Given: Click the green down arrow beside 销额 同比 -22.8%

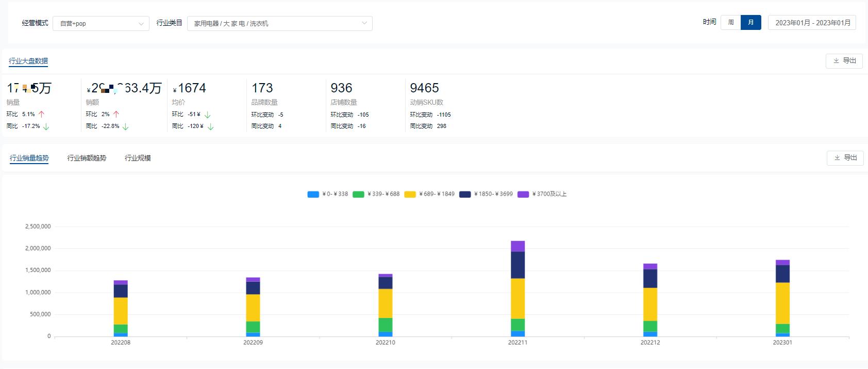Looking at the screenshot, I should (x=126, y=126).
